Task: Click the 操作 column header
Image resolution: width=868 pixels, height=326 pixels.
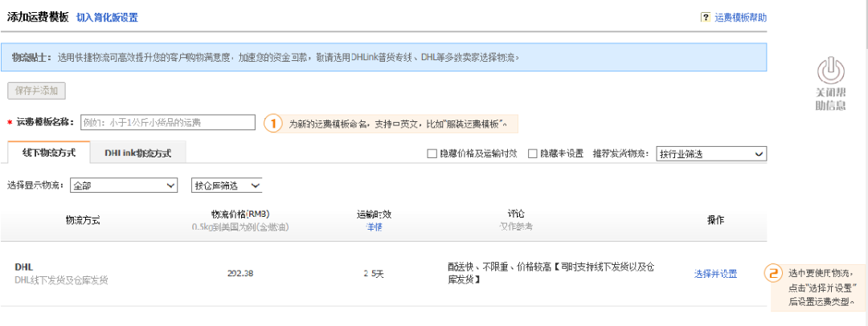Action: click(x=716, y=220)
